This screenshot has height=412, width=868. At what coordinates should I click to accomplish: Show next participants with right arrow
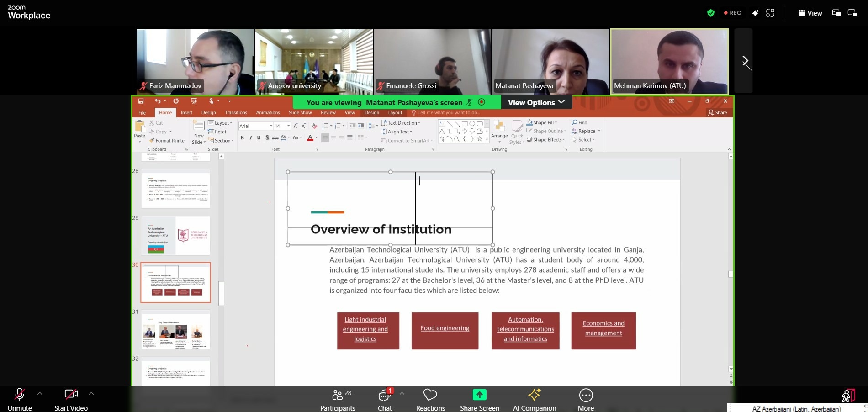[x=745, y=61]
